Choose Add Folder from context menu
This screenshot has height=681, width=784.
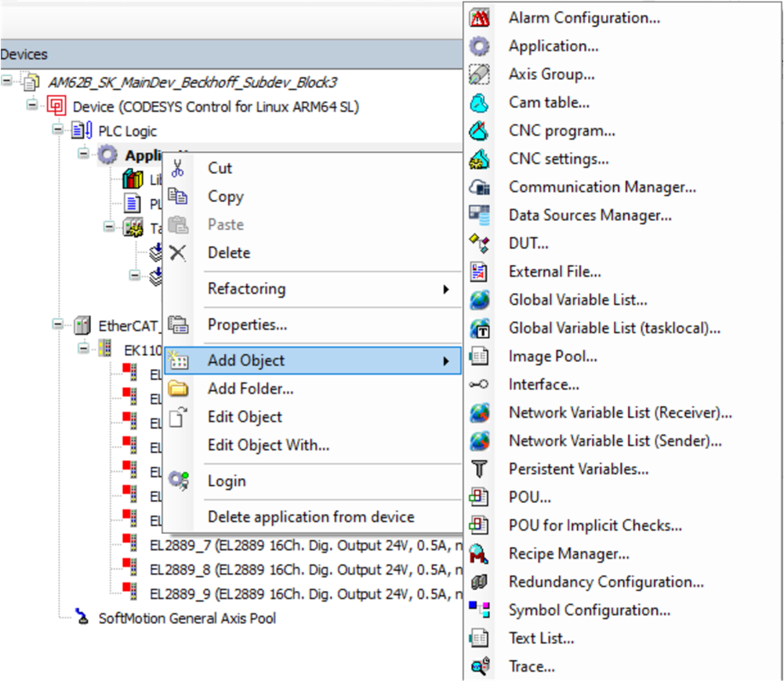(250, 389)
